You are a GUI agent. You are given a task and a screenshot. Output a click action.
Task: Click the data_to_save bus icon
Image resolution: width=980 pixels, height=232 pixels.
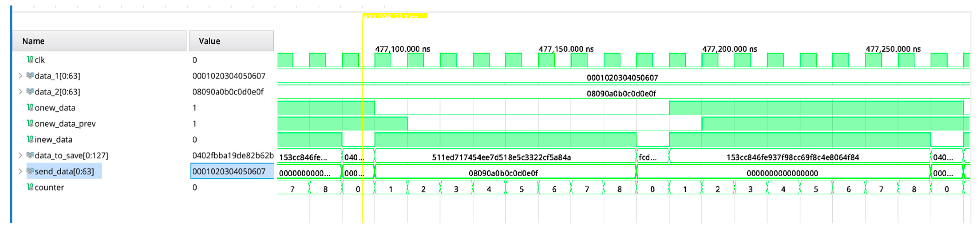pos(30,155)
